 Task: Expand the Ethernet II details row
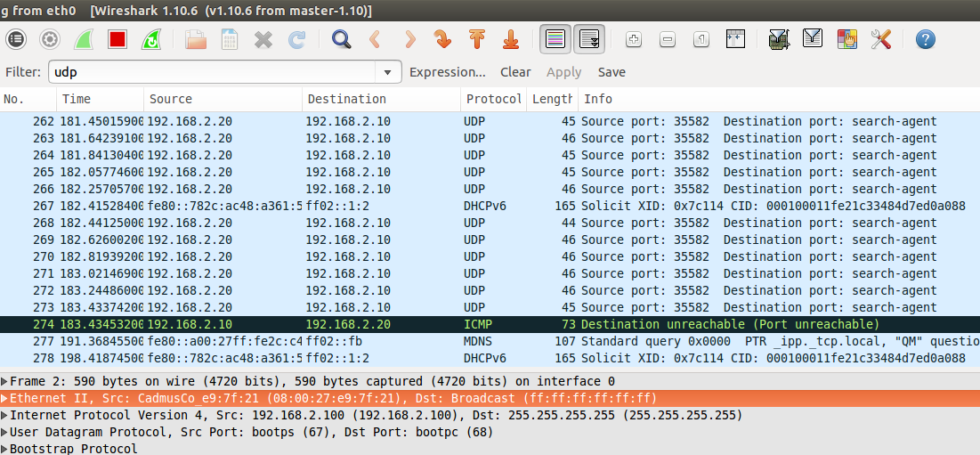pyautogui.click(x=5, y=398)
